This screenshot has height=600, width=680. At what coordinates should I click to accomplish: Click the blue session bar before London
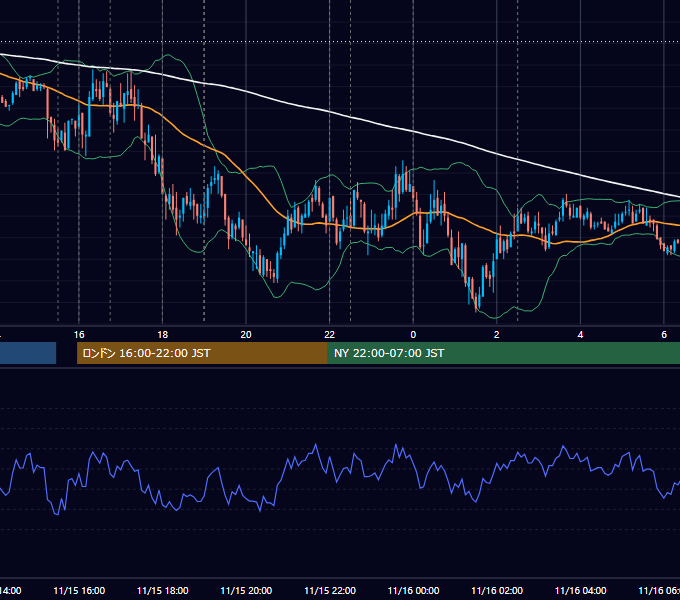[28, 353]
